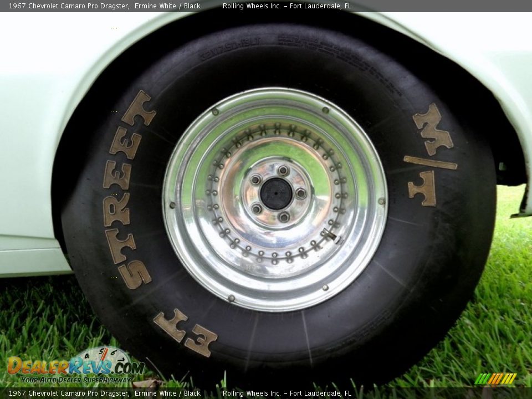
Task: Click top title '1967 Chevrolet Camaro Pro Dragster'
Action: [69, 6]
